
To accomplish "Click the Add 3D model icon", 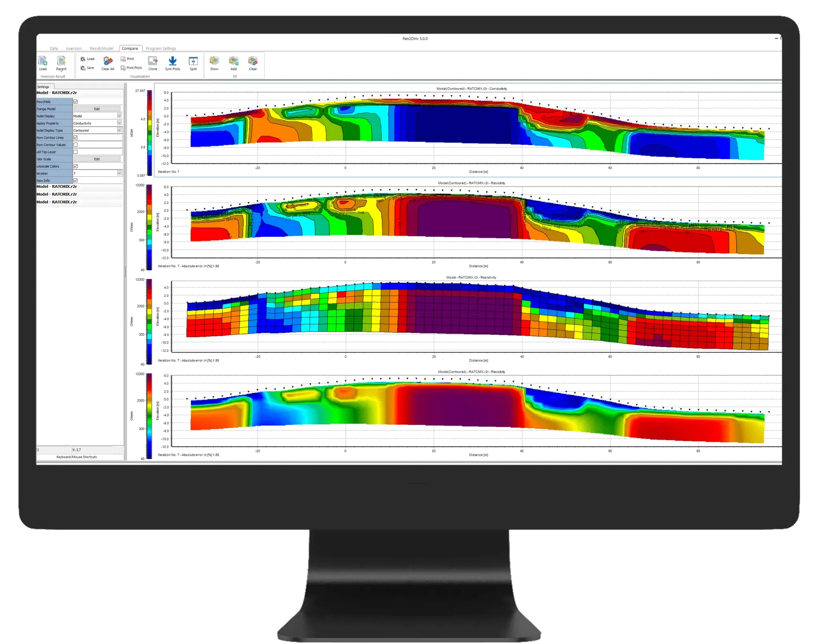I will (x=234, y=61).
